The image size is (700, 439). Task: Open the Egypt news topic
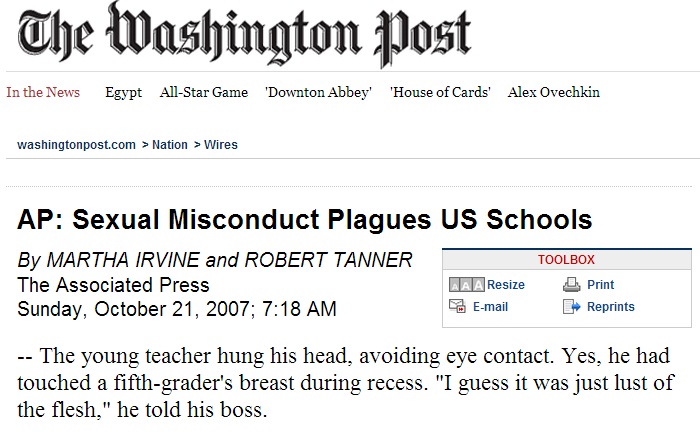click(x=124, y=92)
